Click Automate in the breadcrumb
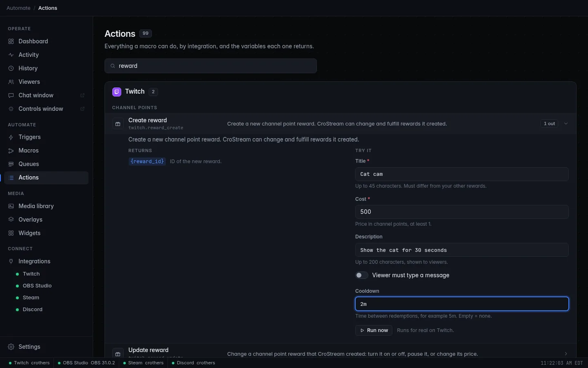 (18, 8)
